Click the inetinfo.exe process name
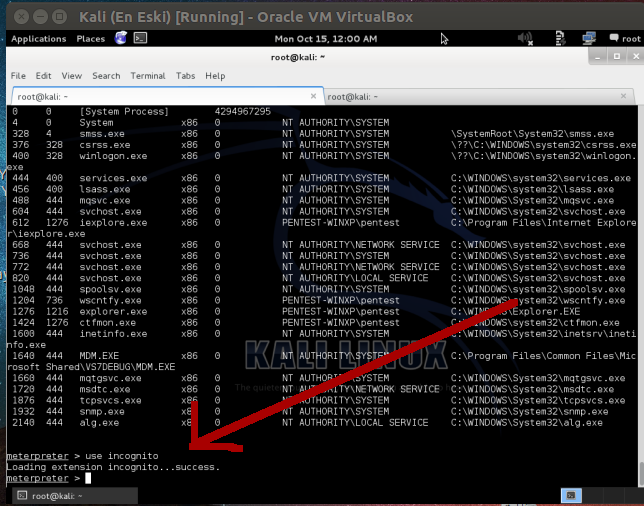 coord(113,334)
